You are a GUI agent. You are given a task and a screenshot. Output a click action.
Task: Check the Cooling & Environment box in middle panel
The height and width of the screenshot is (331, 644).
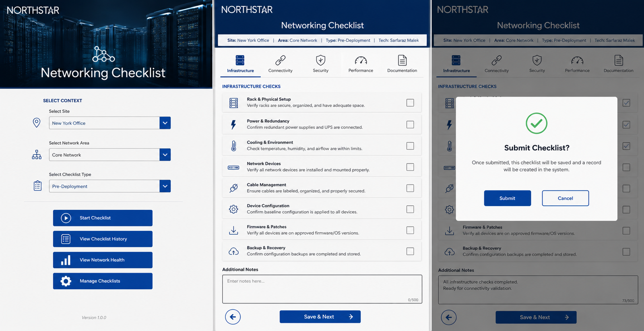(410, 146)
